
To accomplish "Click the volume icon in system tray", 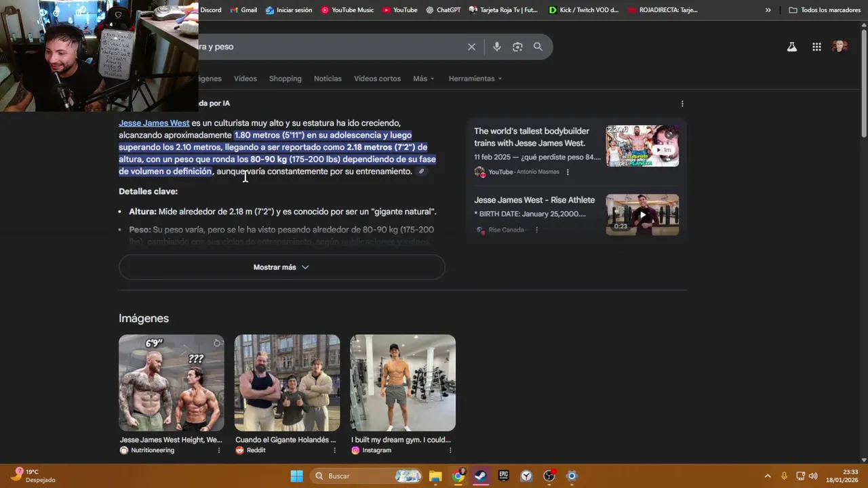I will coord(813,476).
